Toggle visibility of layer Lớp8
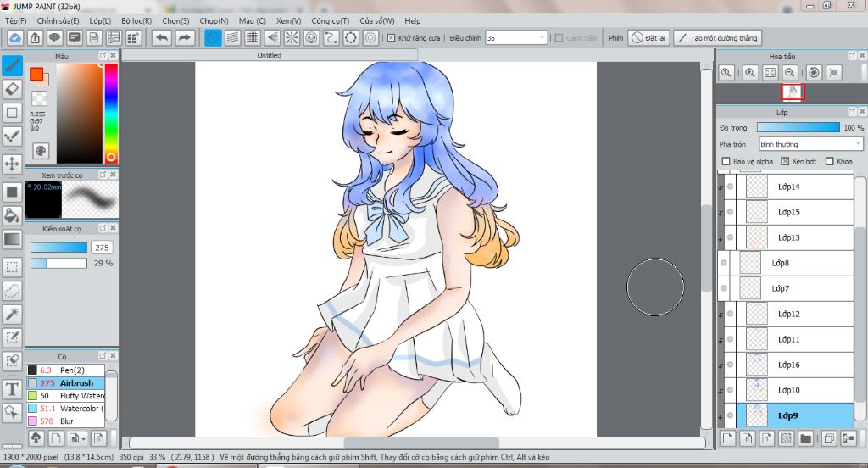 724,263
